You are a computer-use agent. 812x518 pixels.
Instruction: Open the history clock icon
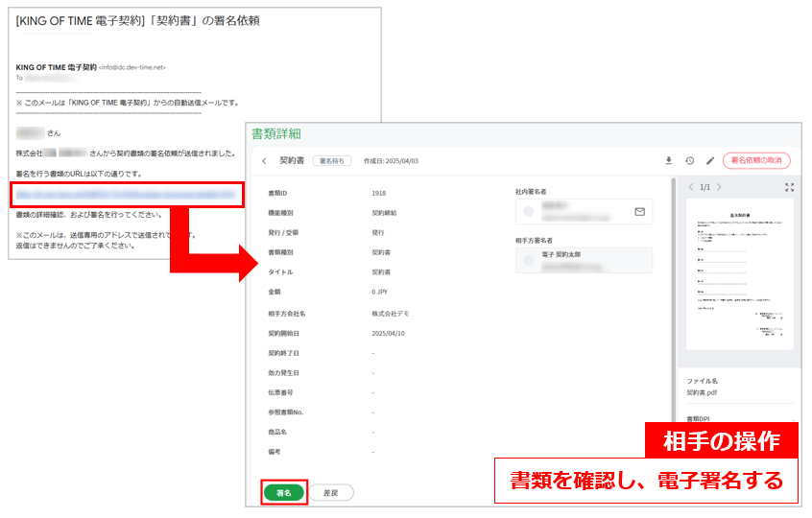coord(689,161)
